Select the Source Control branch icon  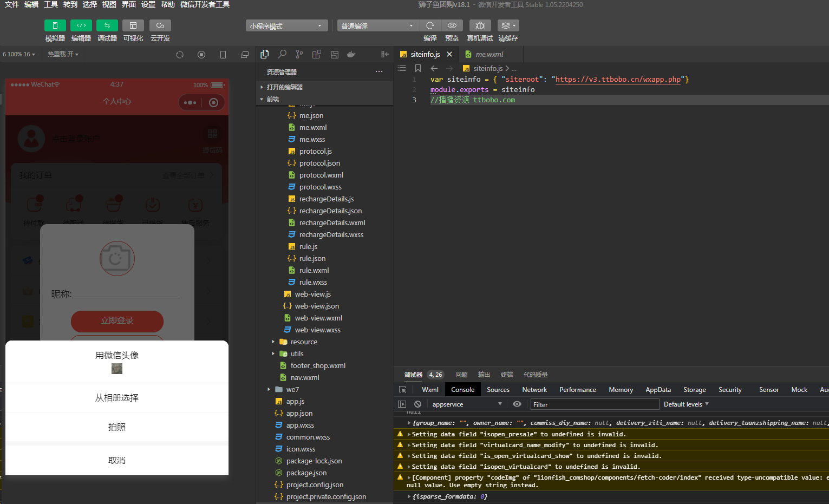click(x=299, y=54)
